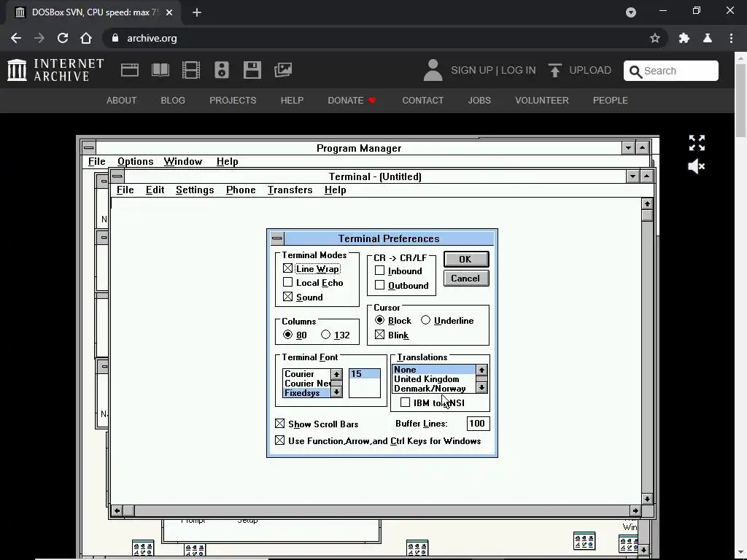Image resolution: width=747 pixels, height=560 pixels.
Task: Click the user avatar icon
Action: (433, 70)
